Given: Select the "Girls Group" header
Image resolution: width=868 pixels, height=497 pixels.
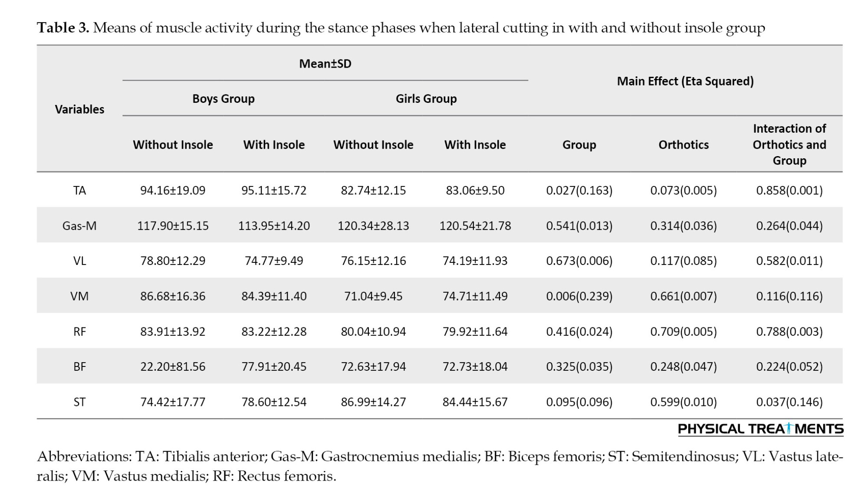Looking at the screenshot, I should pos(426,98).
